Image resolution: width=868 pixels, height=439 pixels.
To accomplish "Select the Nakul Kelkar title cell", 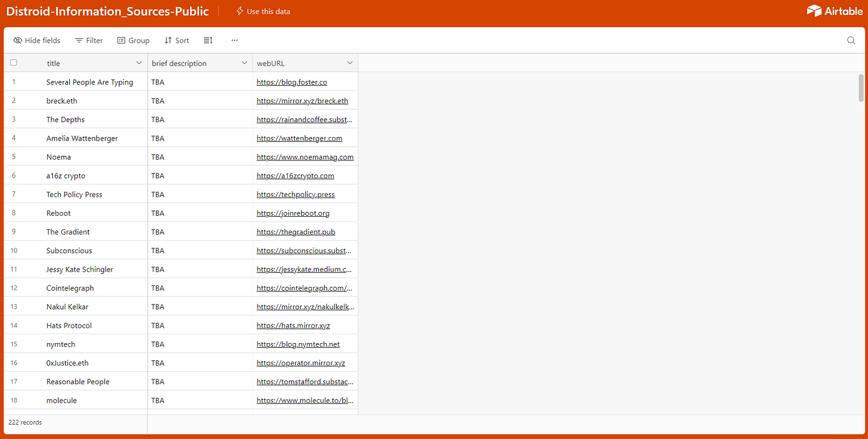I will 67,307.
